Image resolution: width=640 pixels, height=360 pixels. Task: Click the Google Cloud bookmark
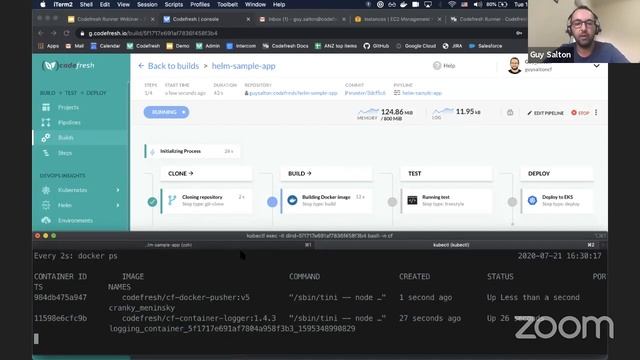(416, 46)
